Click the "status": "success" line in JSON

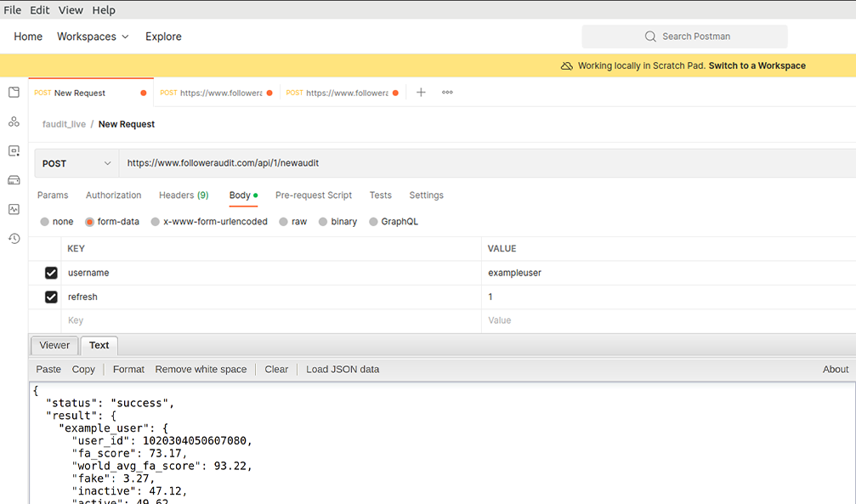(x=111, y=404)
